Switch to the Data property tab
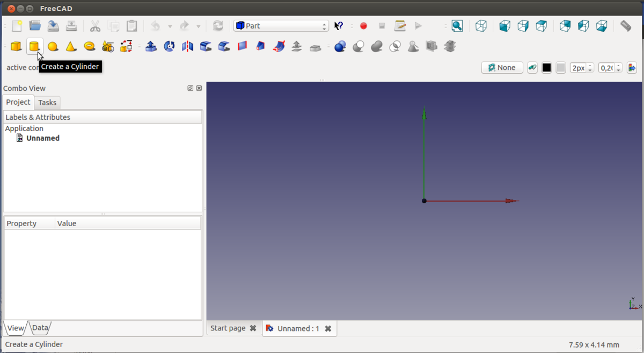This screenshot has height=353, width=644. 40,328
